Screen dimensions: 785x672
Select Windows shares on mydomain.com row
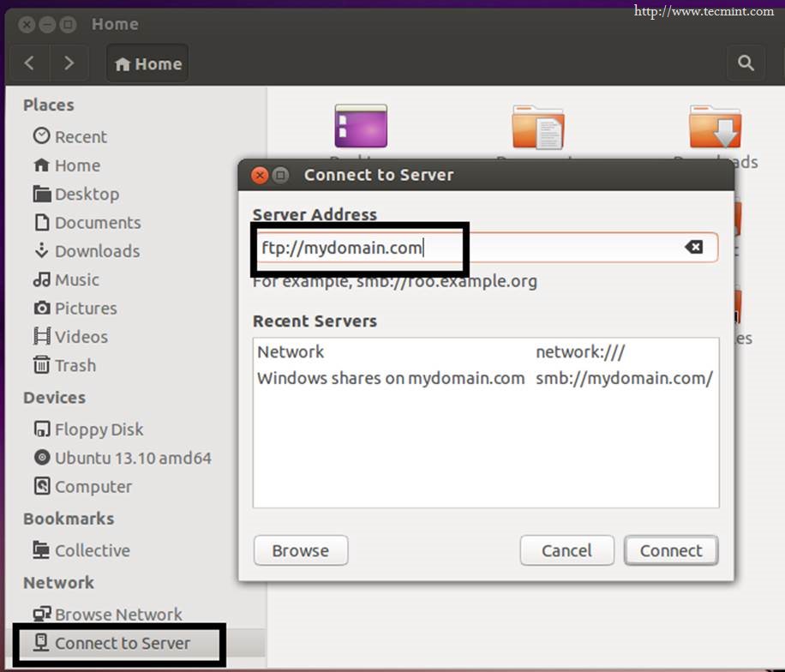click(486, 378)
